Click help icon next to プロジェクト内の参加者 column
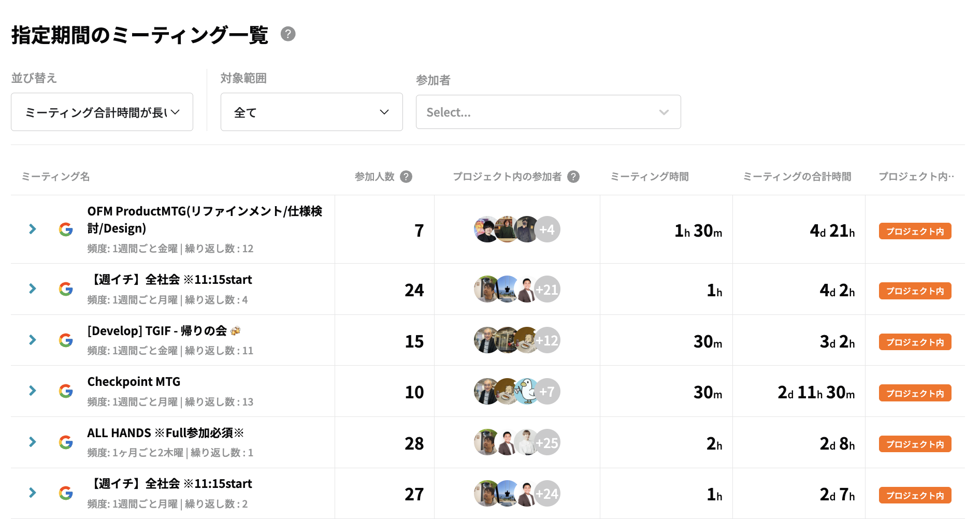 tap(573, 177)
